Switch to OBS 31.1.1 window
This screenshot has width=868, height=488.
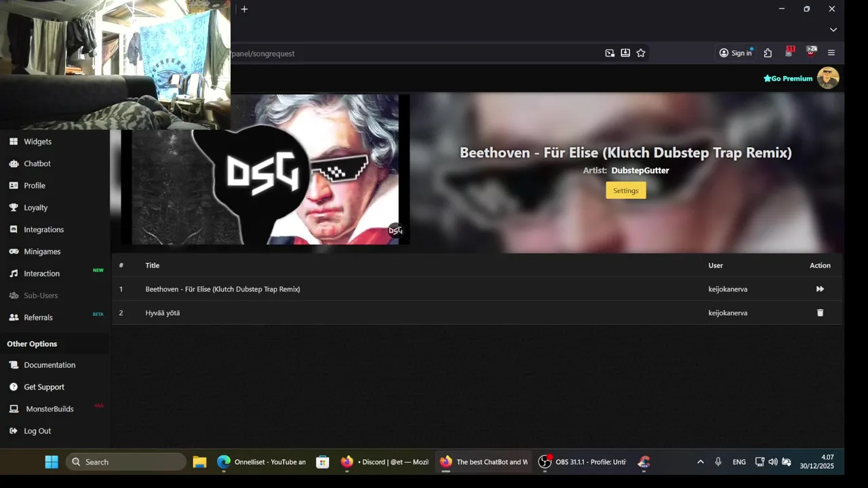point(583,462)
